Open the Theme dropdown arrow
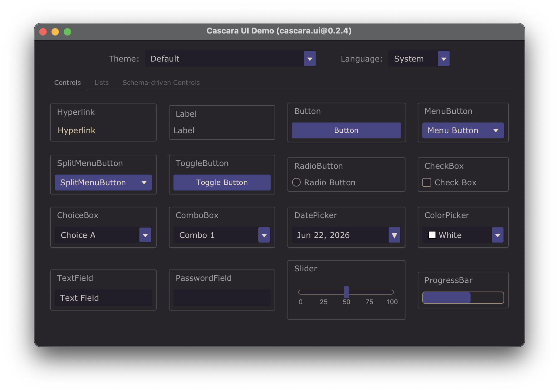This screenshot has width=559, height=392. (x=310, y=59)
